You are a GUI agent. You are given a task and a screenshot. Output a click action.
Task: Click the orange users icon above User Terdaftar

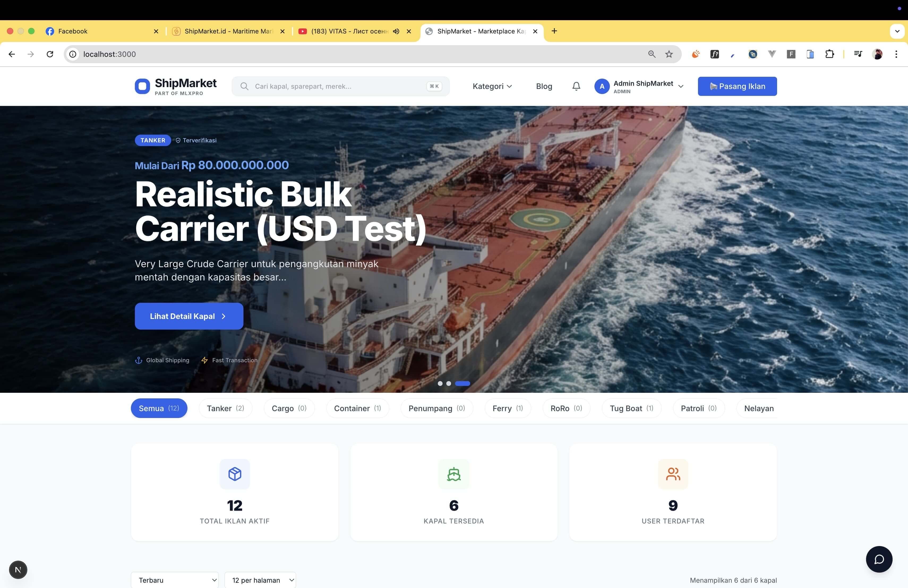673,474
